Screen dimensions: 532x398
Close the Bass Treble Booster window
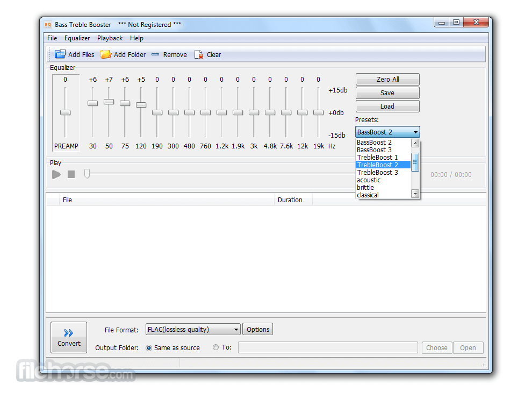476,23
